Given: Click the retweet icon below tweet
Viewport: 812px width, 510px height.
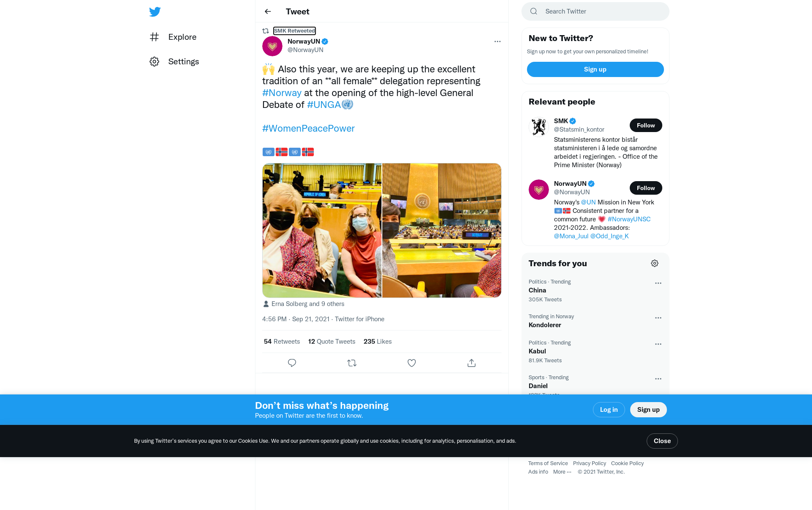Looking at the screenshot, I should click(352, 363).
